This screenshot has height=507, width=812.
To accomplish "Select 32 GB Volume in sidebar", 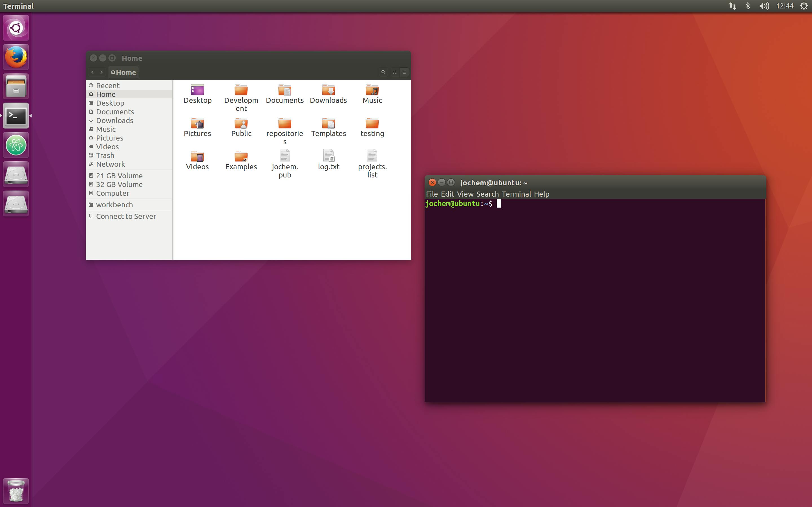I will pos(119,184).
